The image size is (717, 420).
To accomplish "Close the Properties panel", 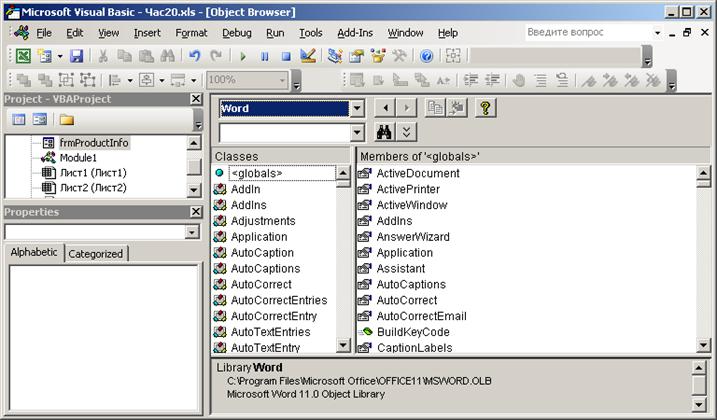I will point(196,212).
